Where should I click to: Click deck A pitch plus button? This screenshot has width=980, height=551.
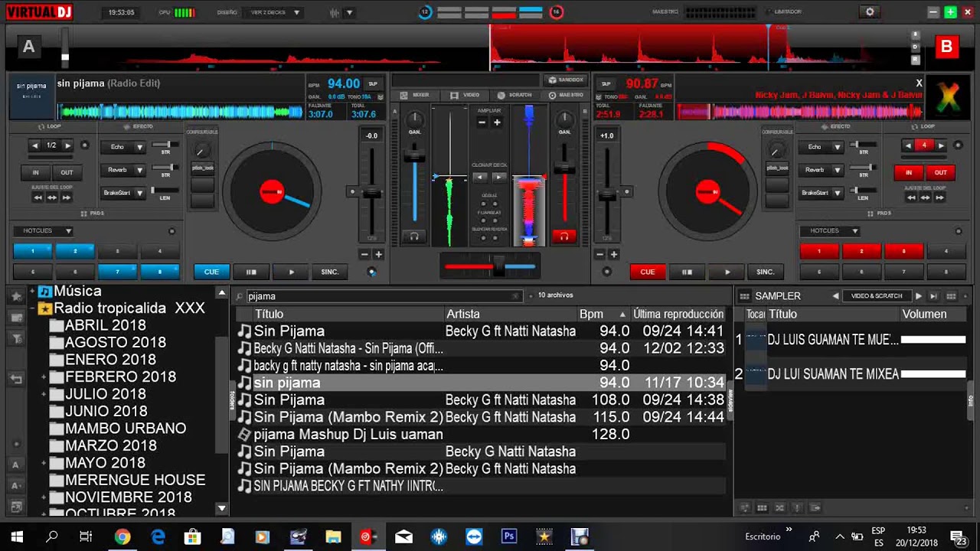click(x=377, y=254)
